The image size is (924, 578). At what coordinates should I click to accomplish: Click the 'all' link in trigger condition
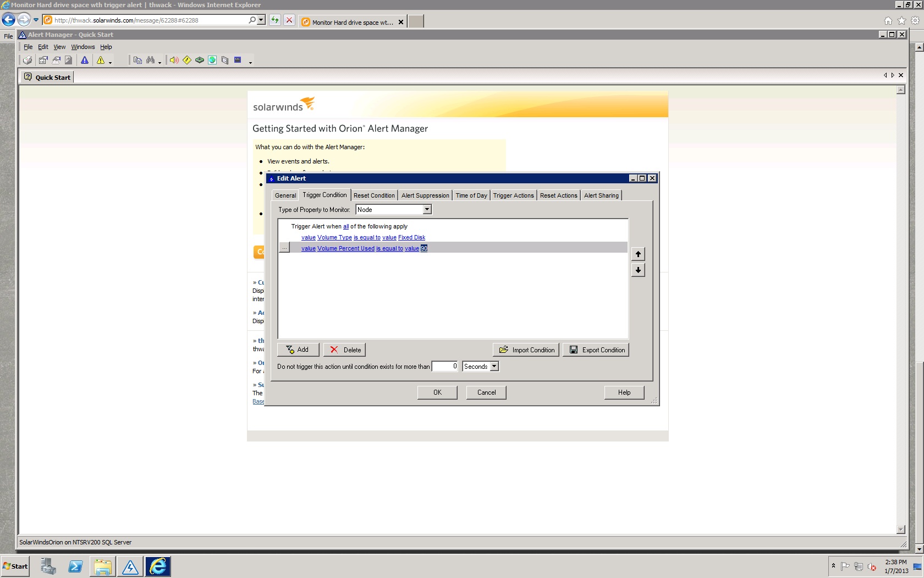[346, 227]
